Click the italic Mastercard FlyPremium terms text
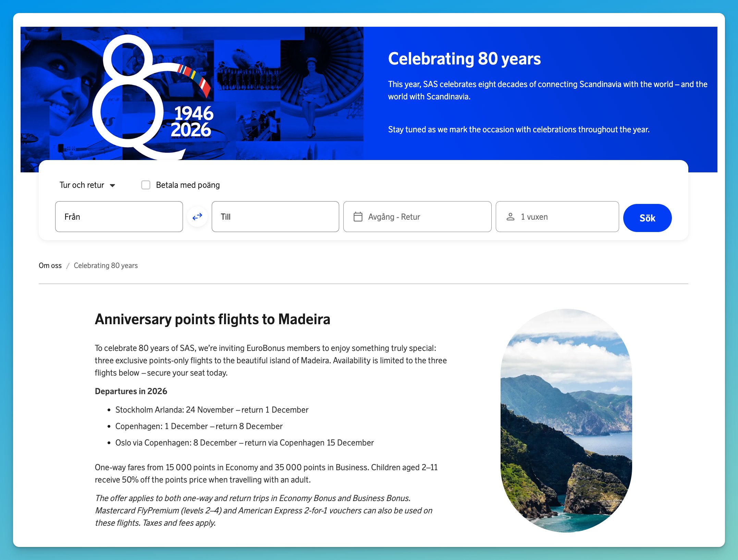Viewport: 738px width, 560px height. (264, 511)
